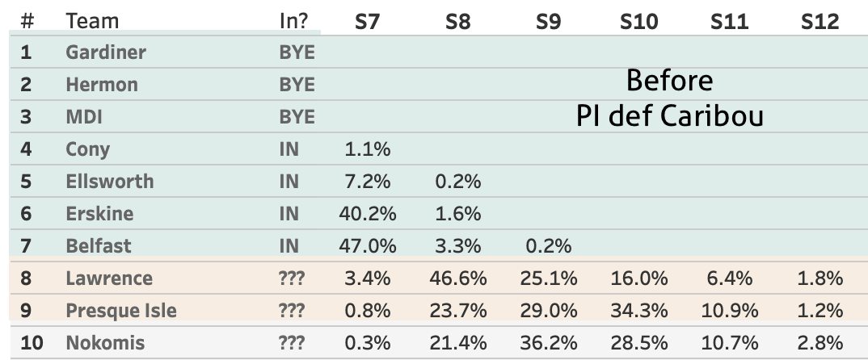
Task: Click Nokomis's 2.8% S12 cell
Action: [x=820, y=343]
